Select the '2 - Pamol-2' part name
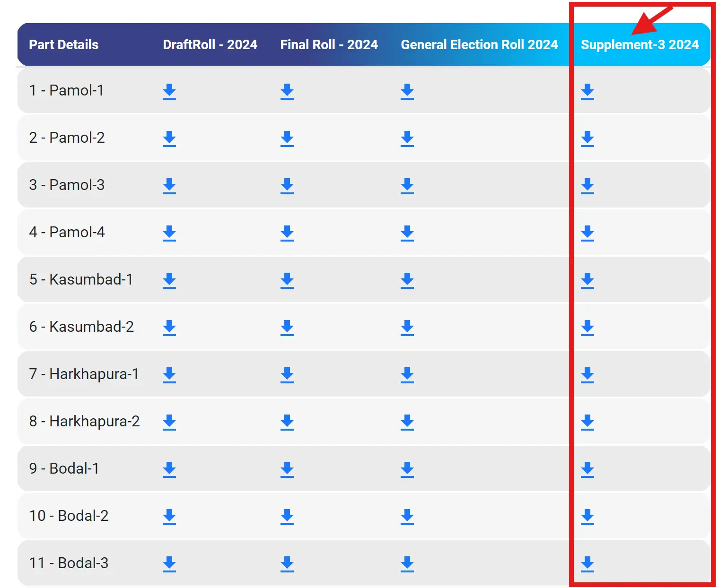 pos(67,138)
